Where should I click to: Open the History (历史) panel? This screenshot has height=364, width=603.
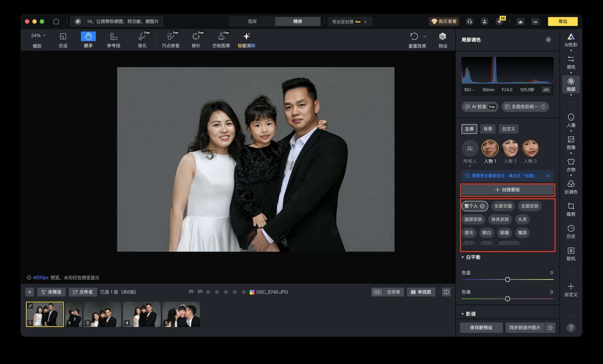(x=571, y=231)
